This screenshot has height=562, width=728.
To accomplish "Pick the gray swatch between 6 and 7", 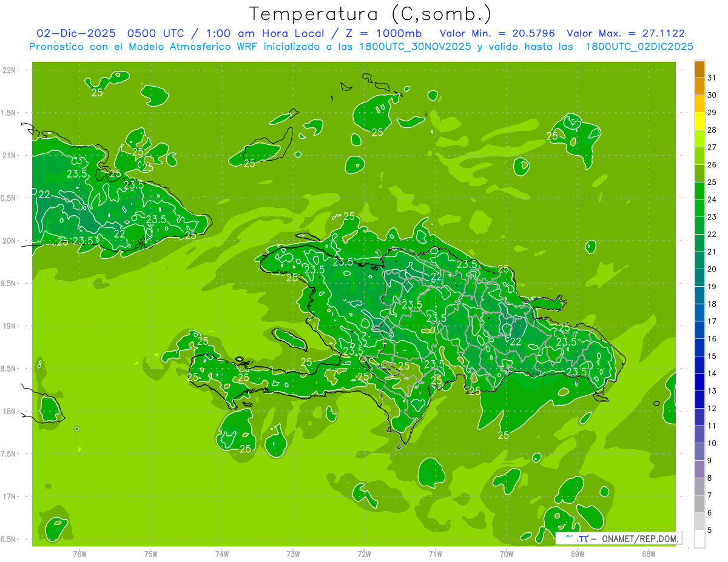I will 699,504.
